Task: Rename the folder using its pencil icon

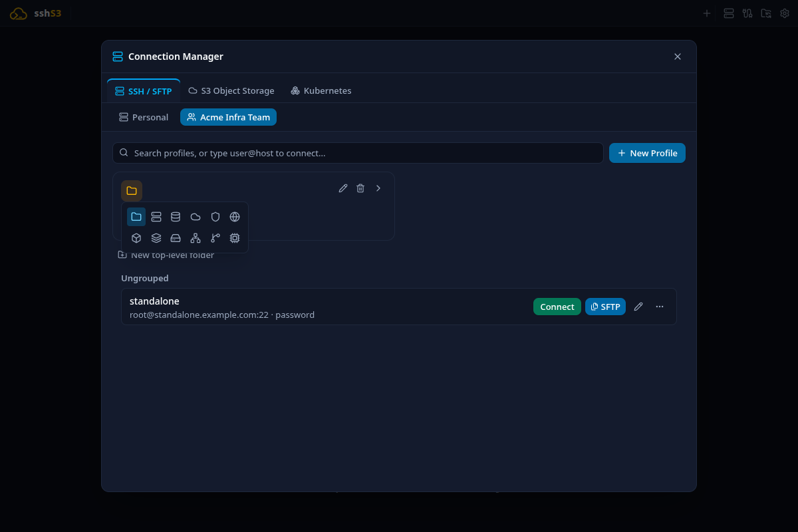Action: [343, 188]
